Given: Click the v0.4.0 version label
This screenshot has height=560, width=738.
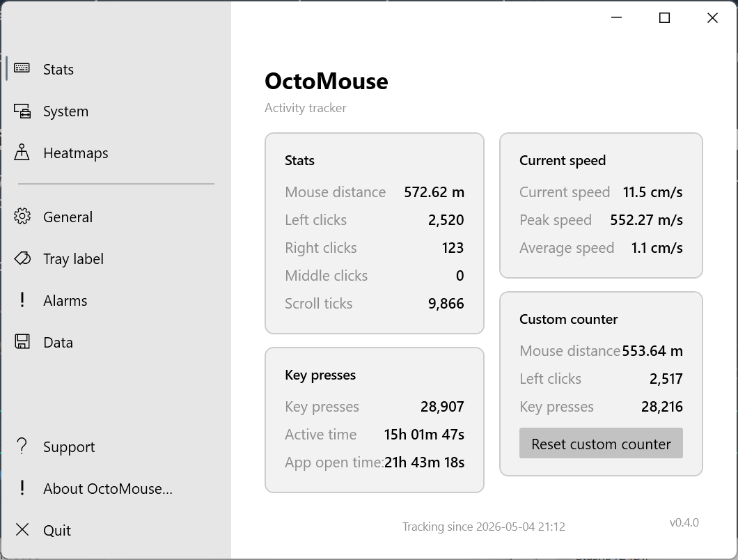Looking at the screenshot, I should [x=684, y=522].
